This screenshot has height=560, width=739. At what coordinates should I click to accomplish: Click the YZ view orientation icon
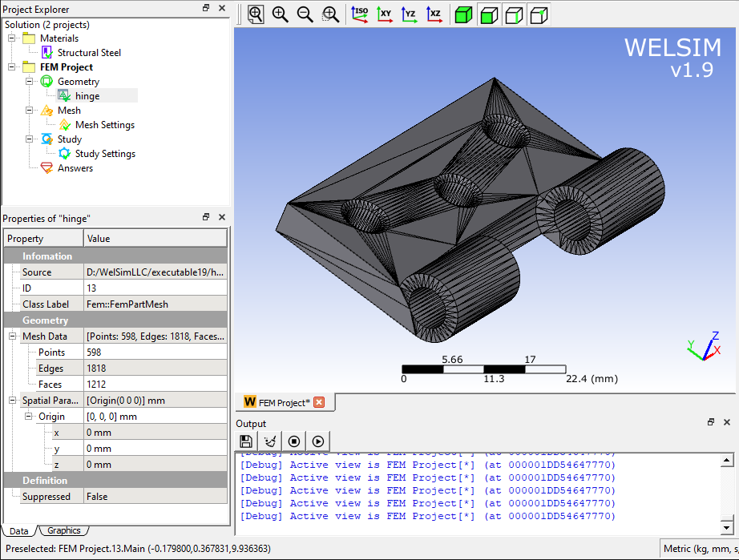(410, 14)
